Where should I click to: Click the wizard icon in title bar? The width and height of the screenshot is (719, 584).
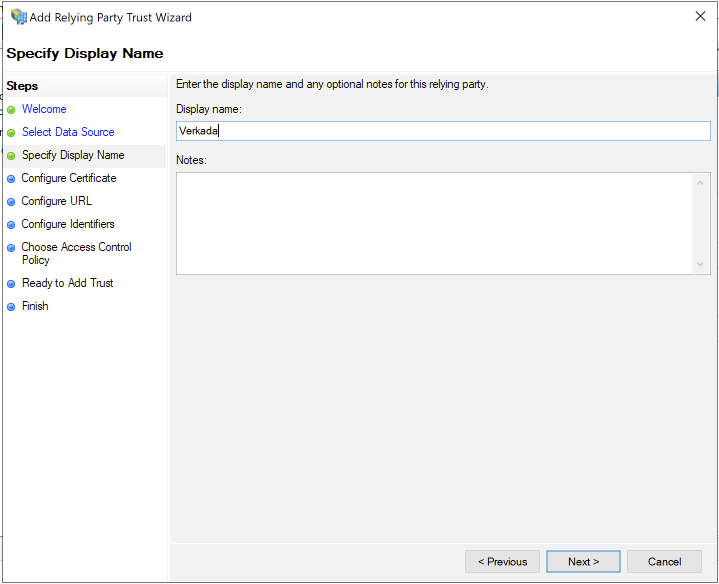18,17
